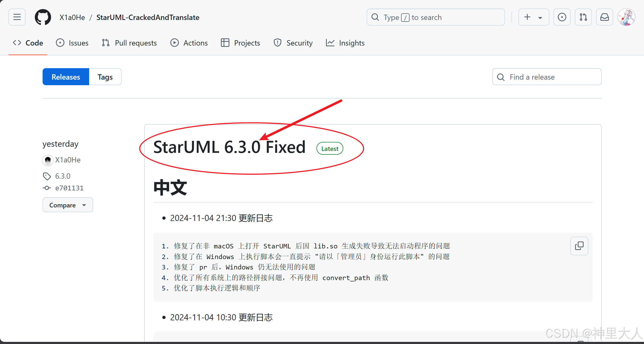Click the 6.3.0 tag link

63,176
